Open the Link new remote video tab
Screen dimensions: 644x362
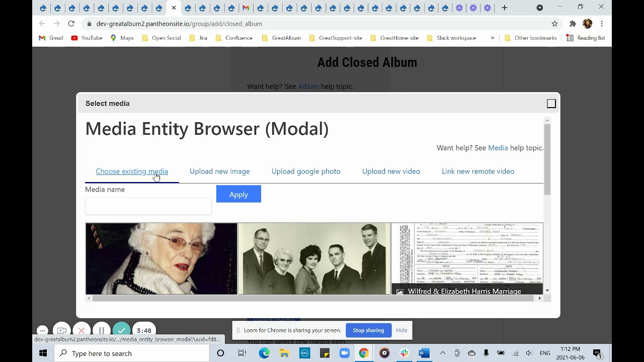478,171
